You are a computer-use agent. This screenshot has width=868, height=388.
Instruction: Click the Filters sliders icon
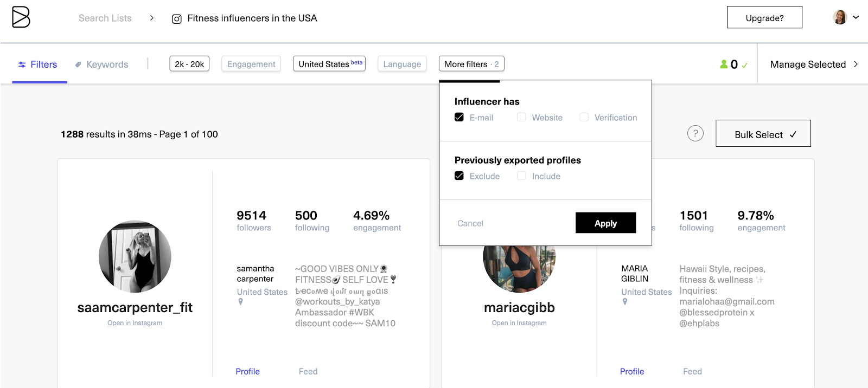(22, 64)
